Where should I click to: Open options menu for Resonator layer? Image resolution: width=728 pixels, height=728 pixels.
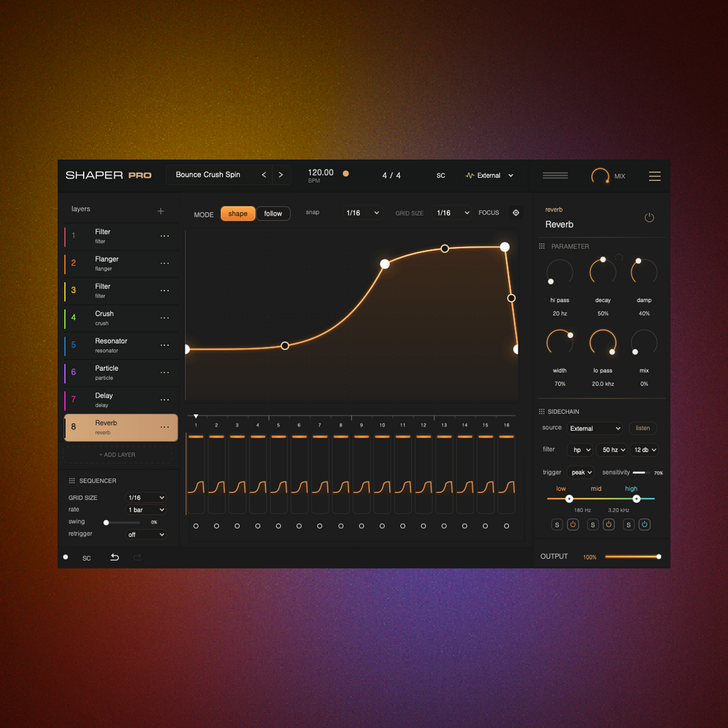(165, 345)
